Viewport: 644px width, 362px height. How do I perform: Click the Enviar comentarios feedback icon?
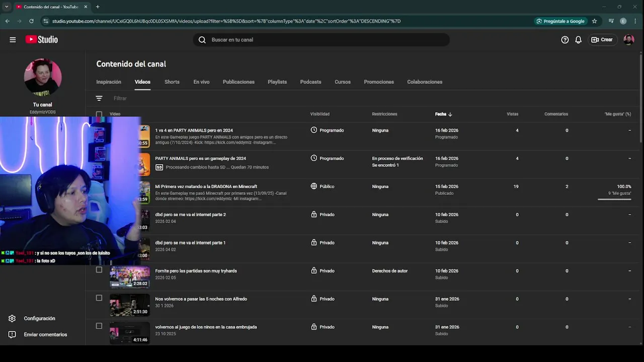click(x=12, y=334)
